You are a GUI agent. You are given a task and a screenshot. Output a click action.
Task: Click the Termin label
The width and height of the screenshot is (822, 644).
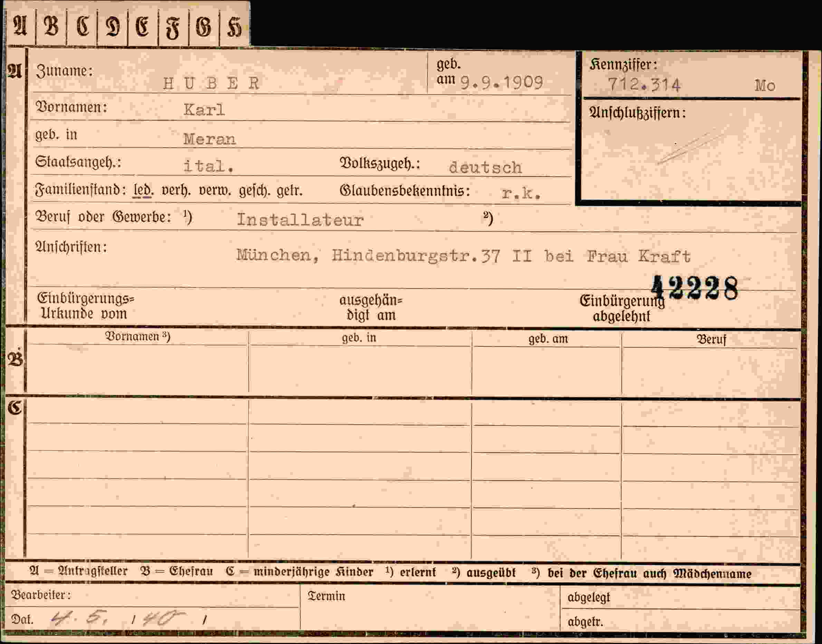326,596
